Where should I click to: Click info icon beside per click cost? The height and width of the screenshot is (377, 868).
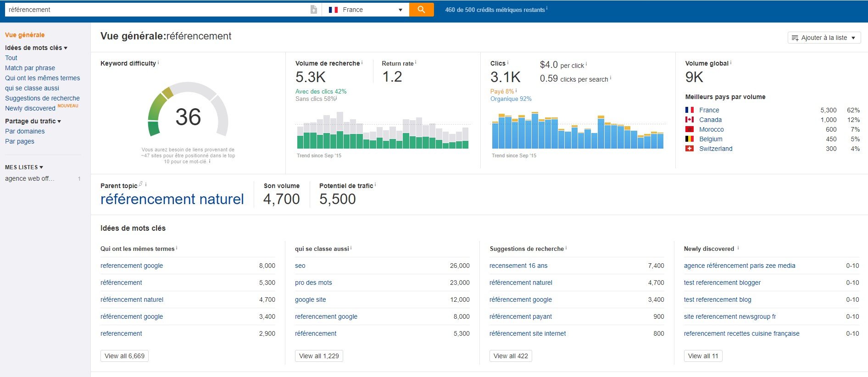[586, 64]
